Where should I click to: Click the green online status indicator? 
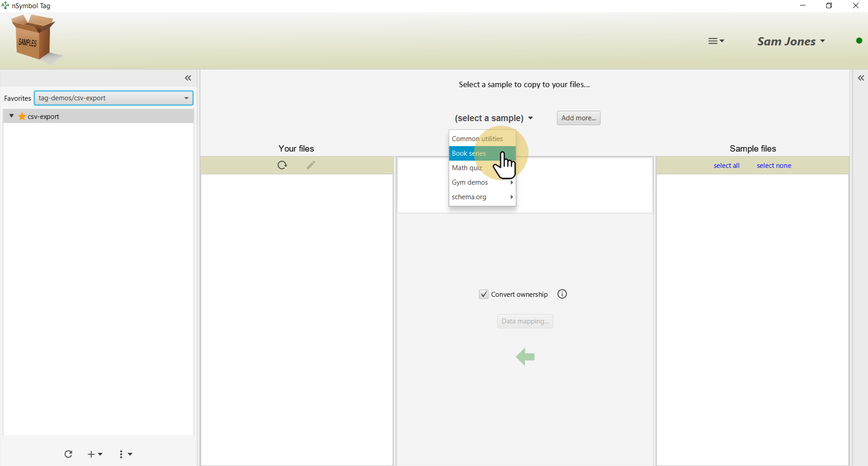click(x=859, y=41)
